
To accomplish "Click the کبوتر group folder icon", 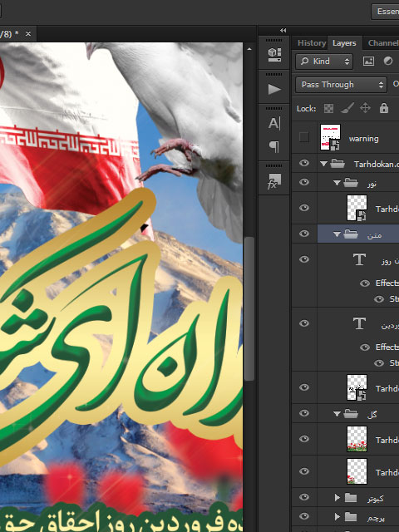I will pos(351,498).
